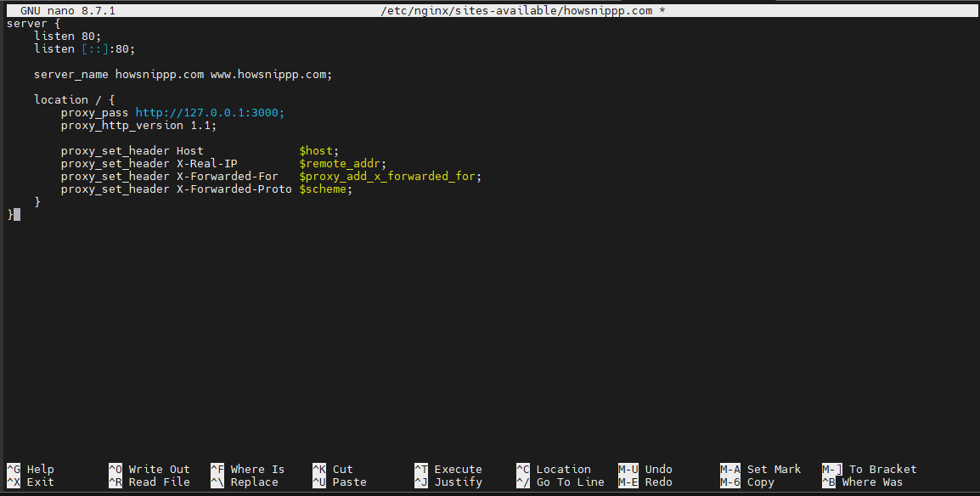Click the 'proxy_http_version 1.1;' line
This screenshot has height=496, width=980.
(x=138, y=126)
